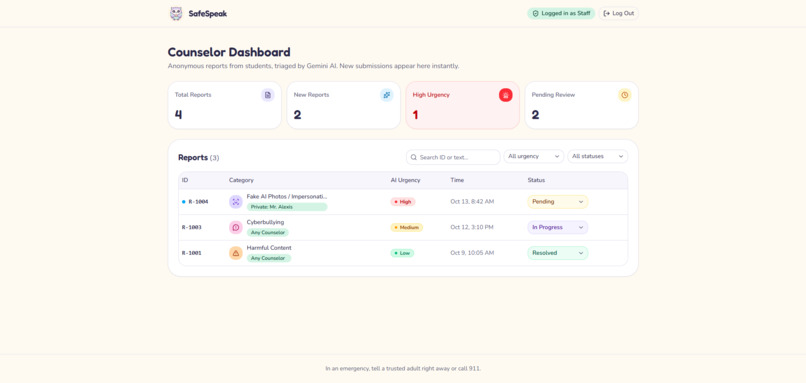Open the All urgency filter dropdown

[534, 156]
